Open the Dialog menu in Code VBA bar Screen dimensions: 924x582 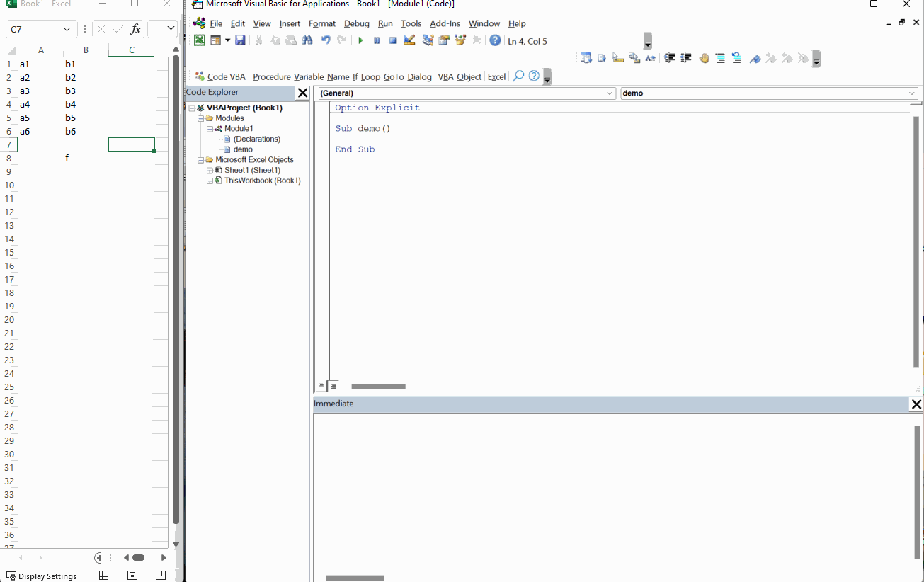pos(419,76)
